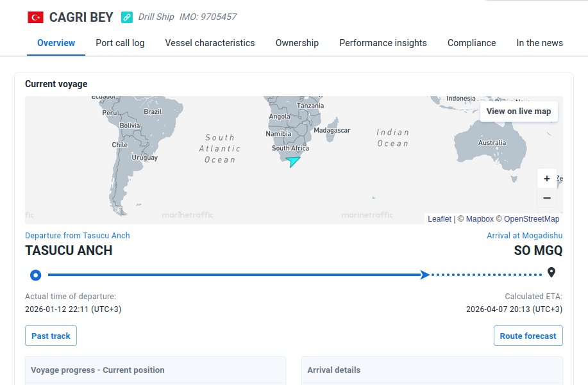Click the progress arrowhead on the voyage line
This screenshot has width=588, height=385.
pyautogui.click(x=425, y=275)
